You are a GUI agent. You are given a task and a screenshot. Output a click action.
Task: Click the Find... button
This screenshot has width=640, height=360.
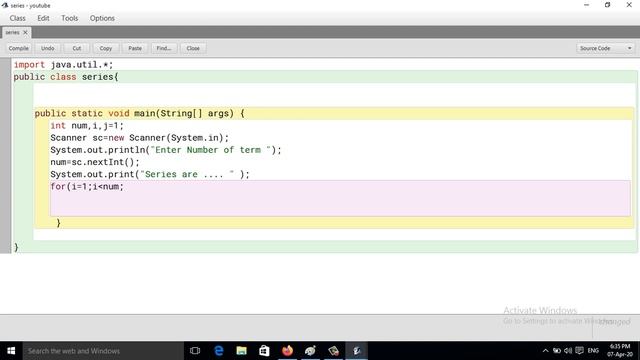(x=164, y=48)
